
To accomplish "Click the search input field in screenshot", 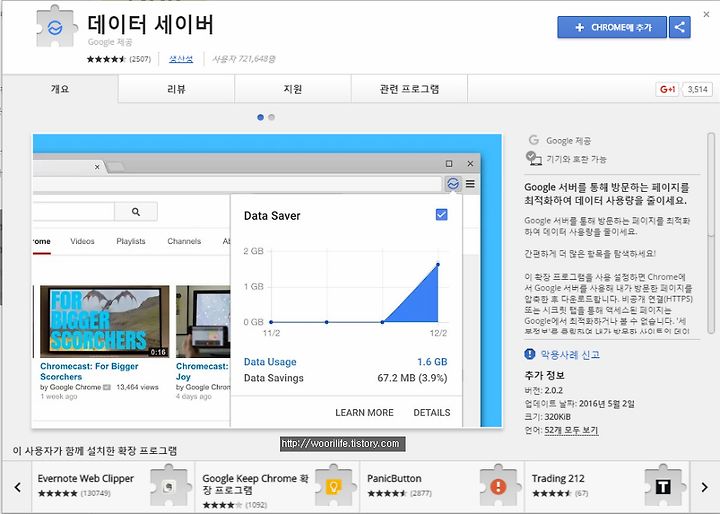I will pyautogui.click(x=73, y=212).
